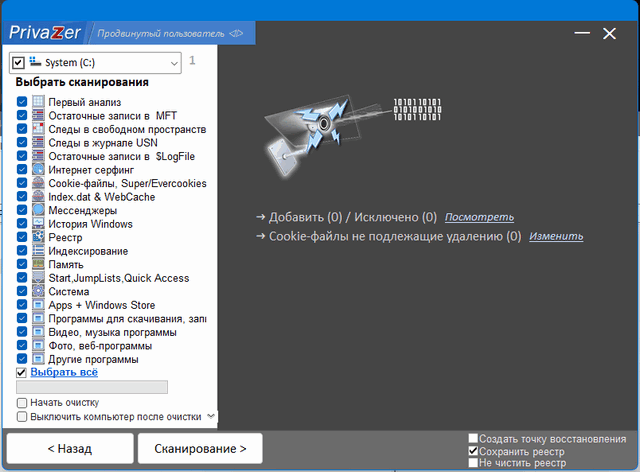The height and width of the screenshot is (472, 640).
Task: Click the Реестр icon
Action: click(x=38, y=237)
